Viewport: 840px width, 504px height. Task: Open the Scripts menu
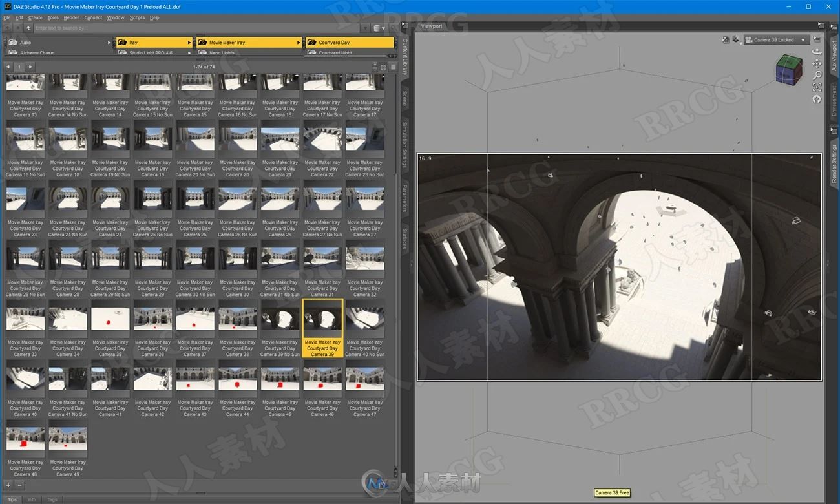pyautogui.click(x=138, y=17)
